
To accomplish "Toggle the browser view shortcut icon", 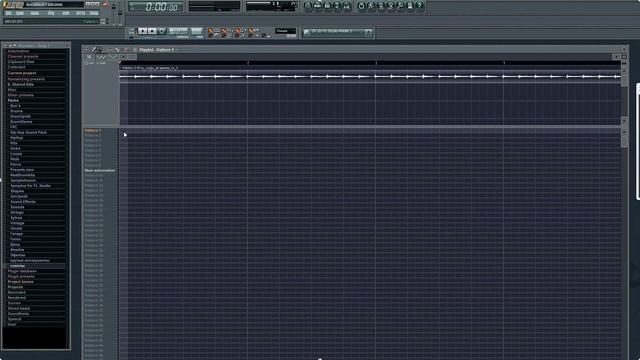I will 337,6.
